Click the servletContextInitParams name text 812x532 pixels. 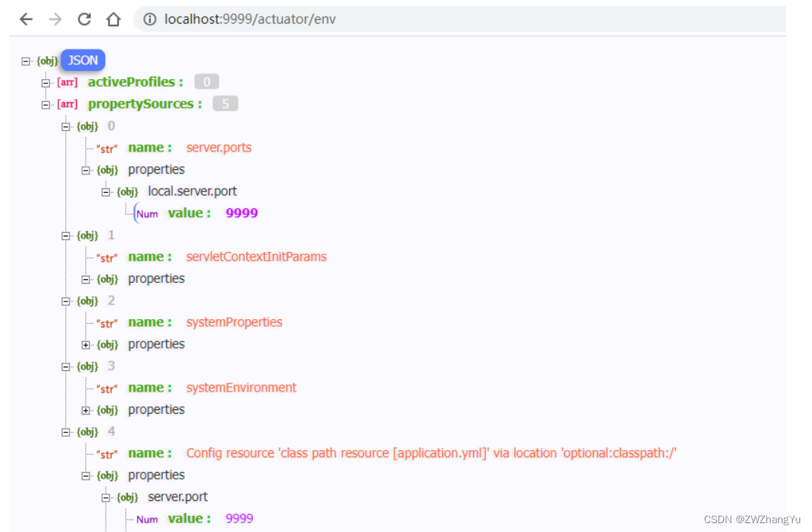click(x=256, y=256)
